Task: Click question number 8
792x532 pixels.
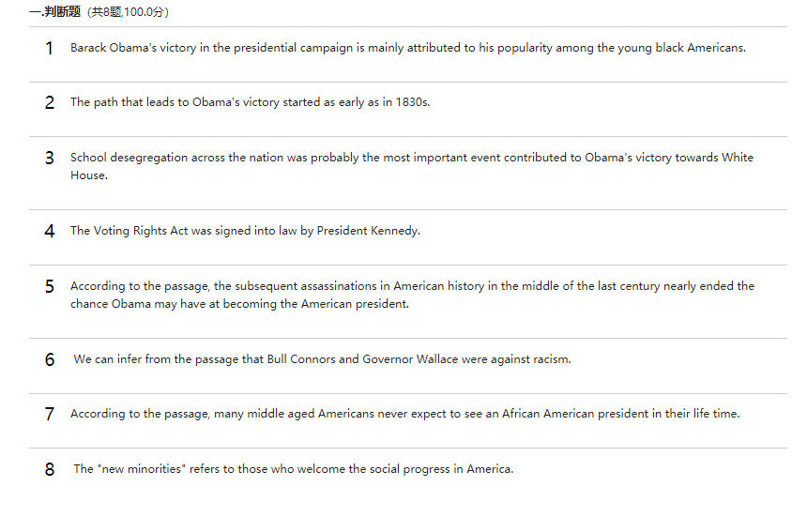Action: coord(50,469)
